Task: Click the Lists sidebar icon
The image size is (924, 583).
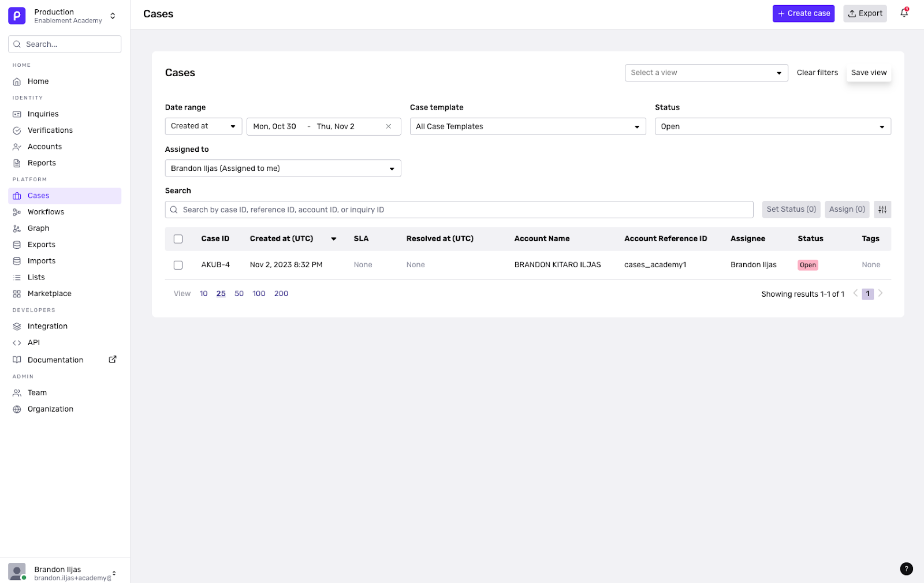Action: (x=17, y=278)
